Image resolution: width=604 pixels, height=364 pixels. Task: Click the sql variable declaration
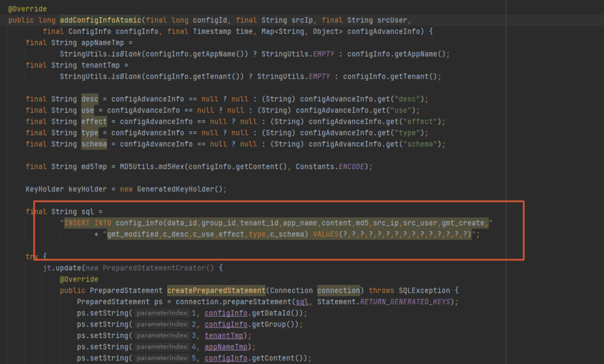click(x=88, y=212)
